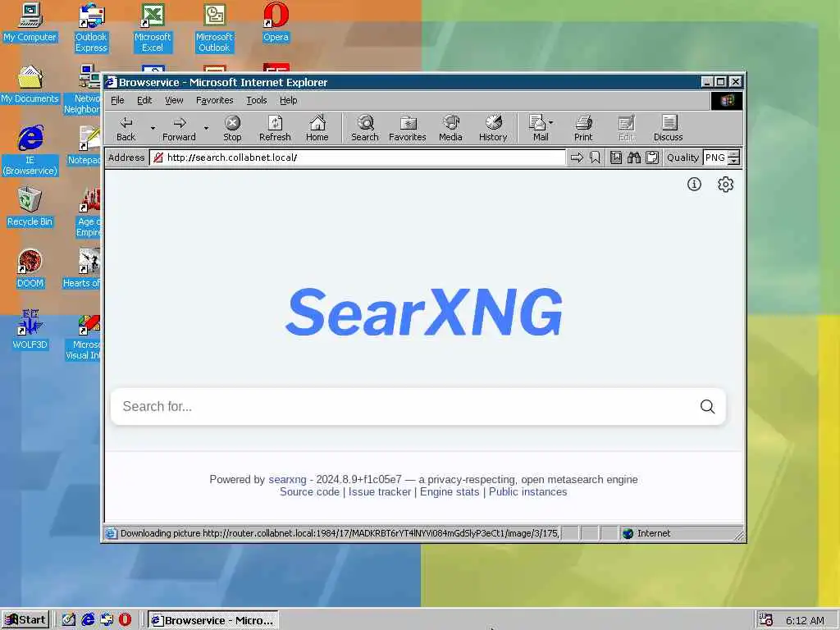Click the binoculars find icon
840x630 pixels.
point(634,157)
